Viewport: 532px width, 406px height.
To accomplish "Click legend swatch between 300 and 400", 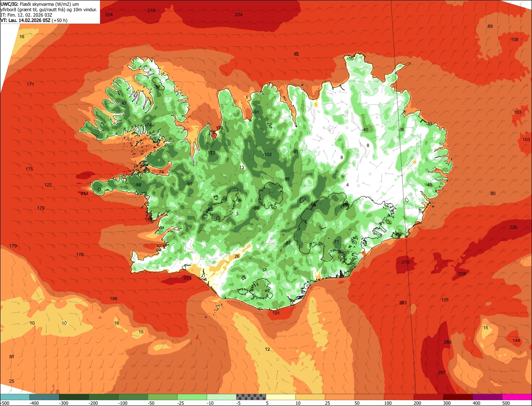I will coord(458,397).
